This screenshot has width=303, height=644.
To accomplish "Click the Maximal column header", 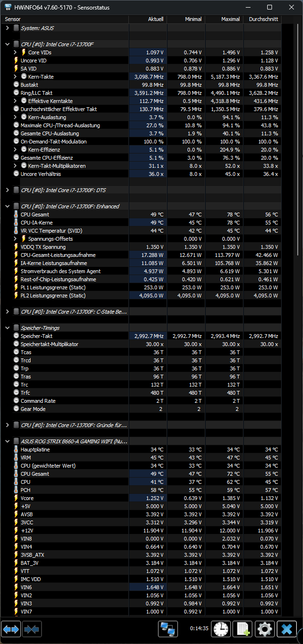I will (224, 19).
